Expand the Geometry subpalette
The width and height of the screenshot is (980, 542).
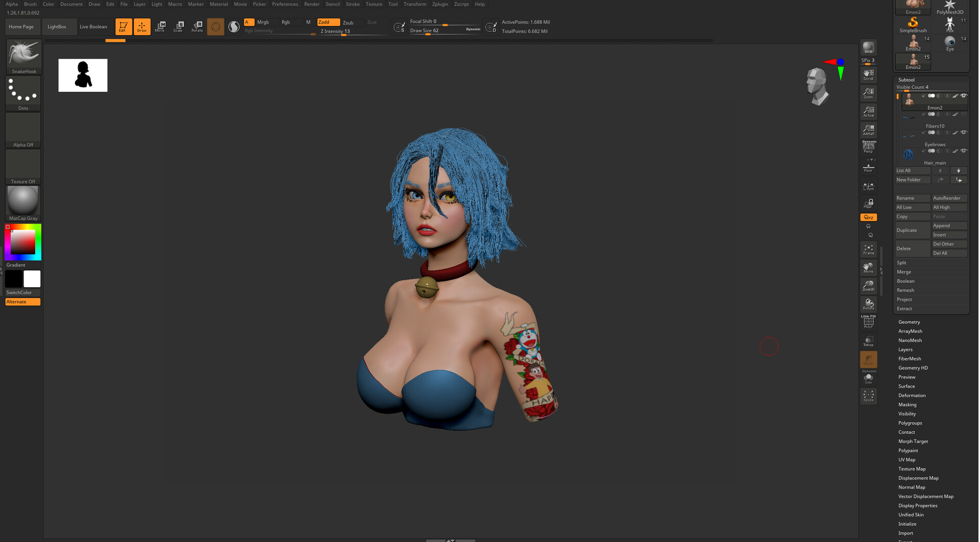(x=909, y=322)
